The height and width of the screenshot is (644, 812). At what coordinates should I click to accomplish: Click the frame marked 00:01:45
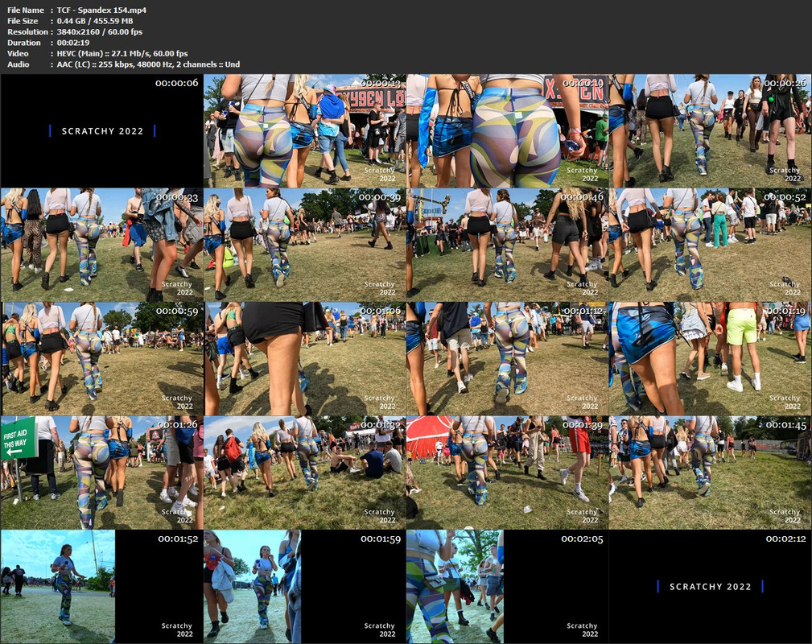coord(710,473)
